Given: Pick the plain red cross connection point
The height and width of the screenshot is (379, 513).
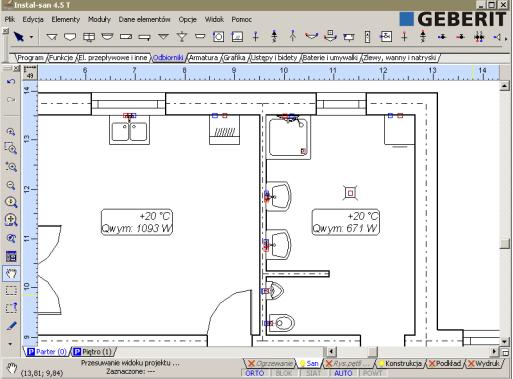Looking at the screenshot, I should [x=404, y=36].
